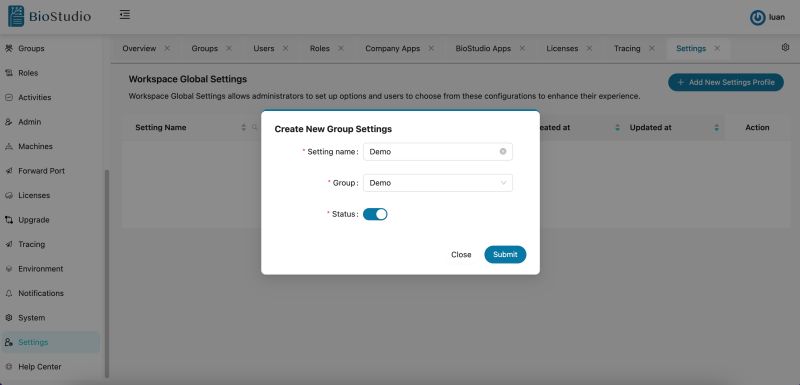
Task: Clear the Setting name field
Action: [503, 151]
